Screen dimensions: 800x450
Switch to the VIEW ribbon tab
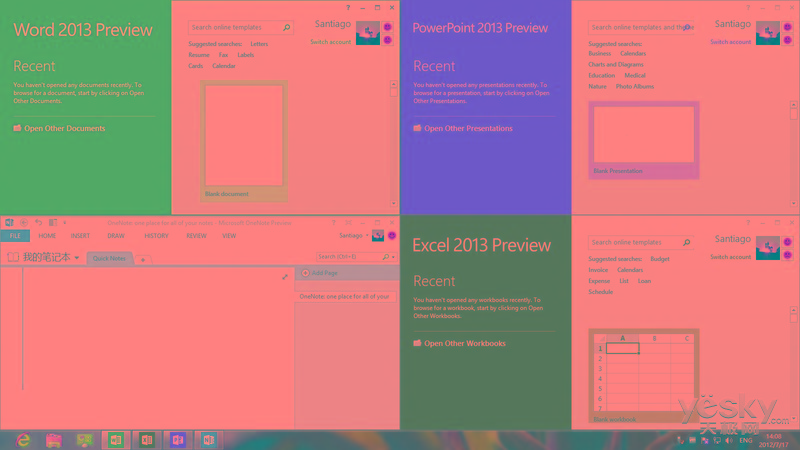tap(229, 236)
